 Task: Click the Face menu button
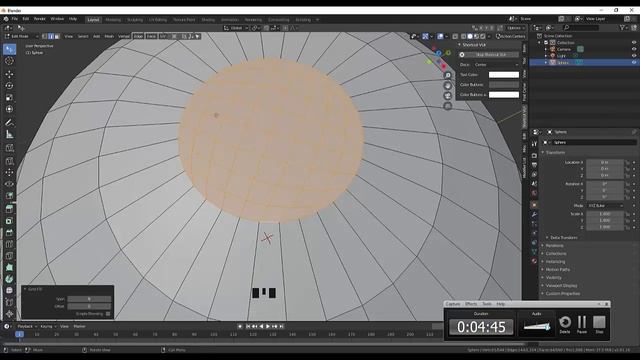pyautogui.click(x=151, y=36)
